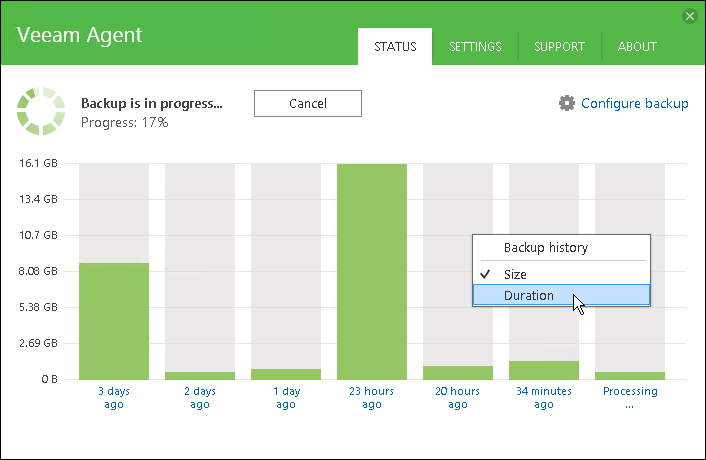Select the 23 hours ago backup bar
Screen dimensions: 706x460
(372, 270)
